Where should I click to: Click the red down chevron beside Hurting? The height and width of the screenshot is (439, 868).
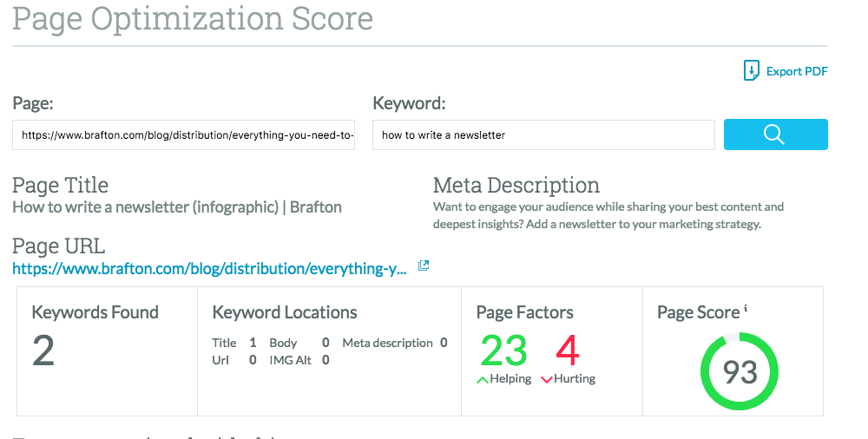[x=547, y=379]
